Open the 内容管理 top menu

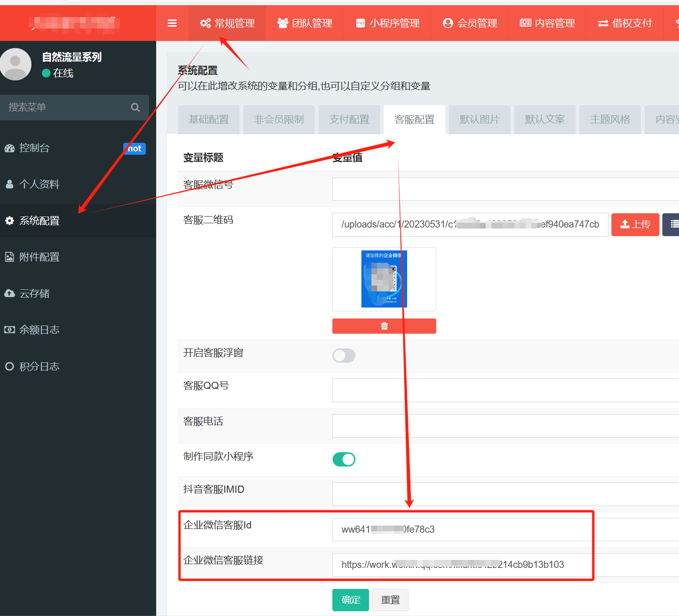pyautogui.click(x=547, y=23)
